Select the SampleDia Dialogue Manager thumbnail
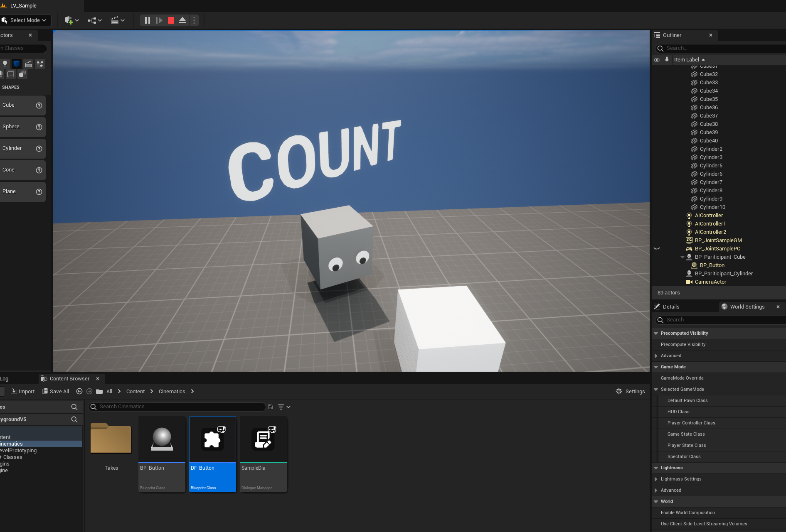The height and width of the screenshot is (532, 786). coord(263,440)
